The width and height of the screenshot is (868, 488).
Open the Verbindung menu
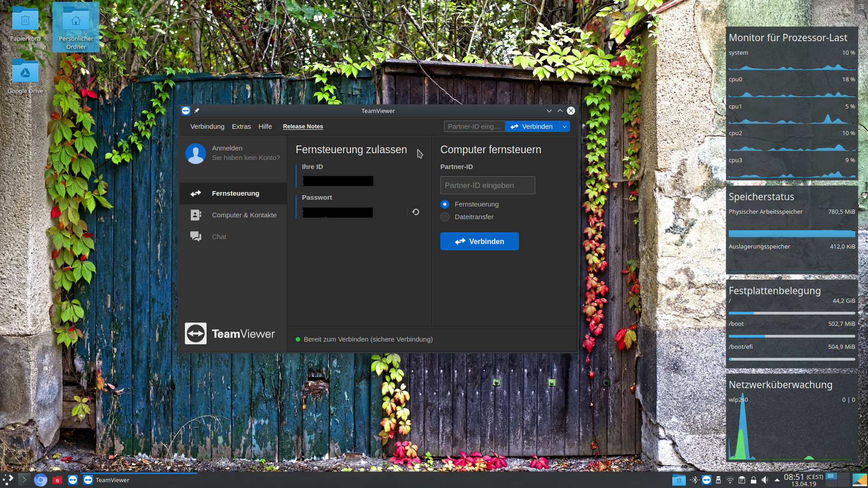(207, 127)
